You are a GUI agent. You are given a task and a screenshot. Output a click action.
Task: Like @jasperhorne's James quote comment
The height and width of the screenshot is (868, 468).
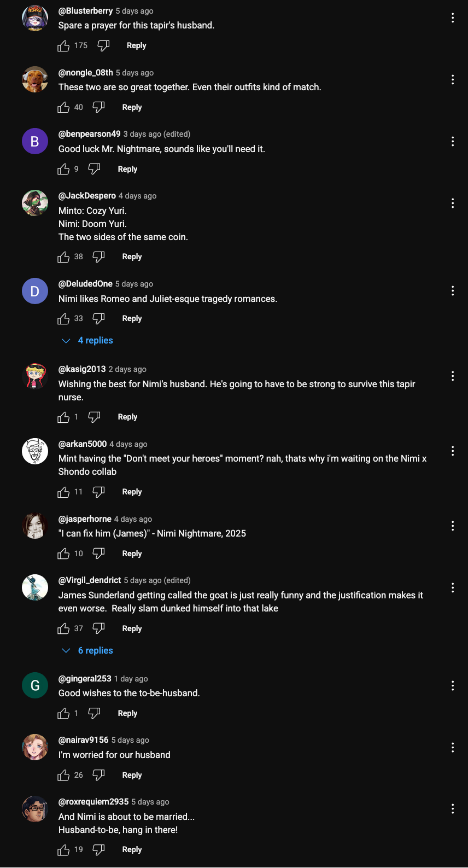[x=63, y=554]
